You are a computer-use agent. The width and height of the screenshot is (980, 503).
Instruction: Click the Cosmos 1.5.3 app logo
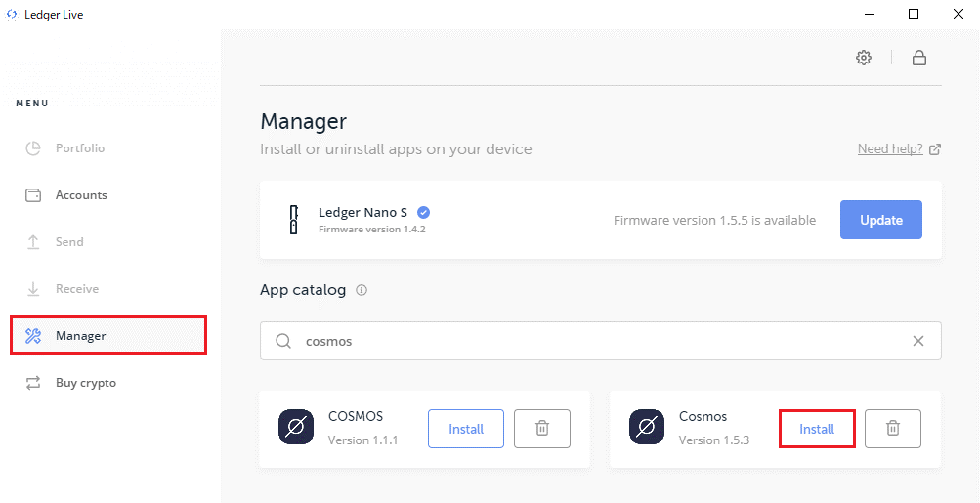[x=646, y=428]
